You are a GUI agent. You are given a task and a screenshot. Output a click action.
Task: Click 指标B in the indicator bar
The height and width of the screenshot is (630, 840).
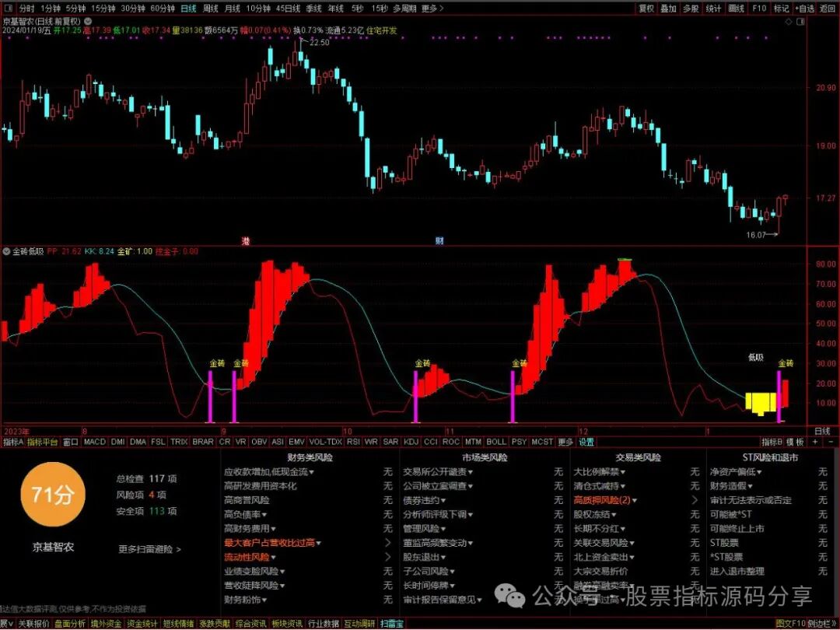[772, 442]
